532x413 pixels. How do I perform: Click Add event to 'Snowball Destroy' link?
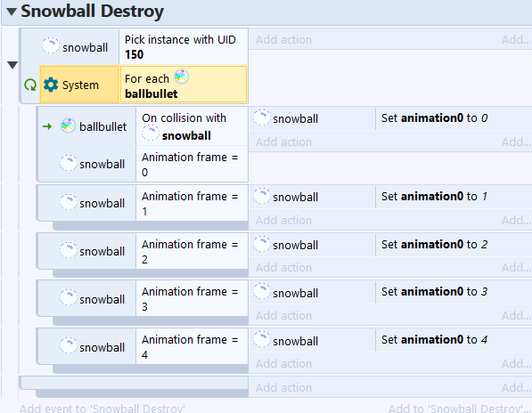coord(102,409)
